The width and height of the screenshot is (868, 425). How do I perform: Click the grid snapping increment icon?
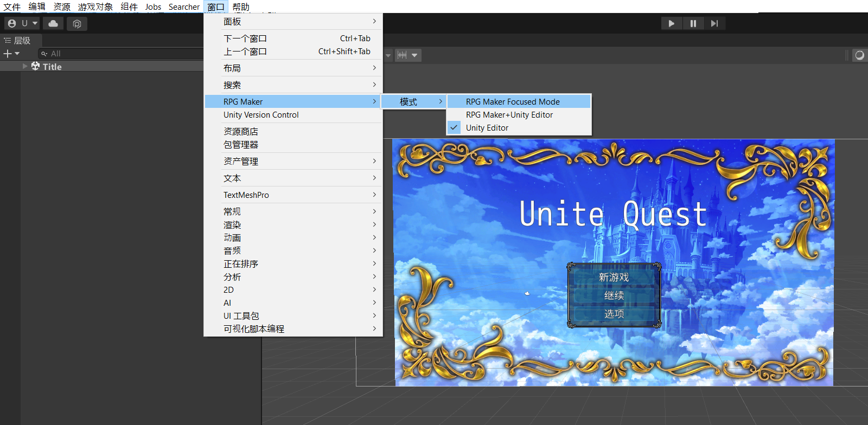coord(402,55)
